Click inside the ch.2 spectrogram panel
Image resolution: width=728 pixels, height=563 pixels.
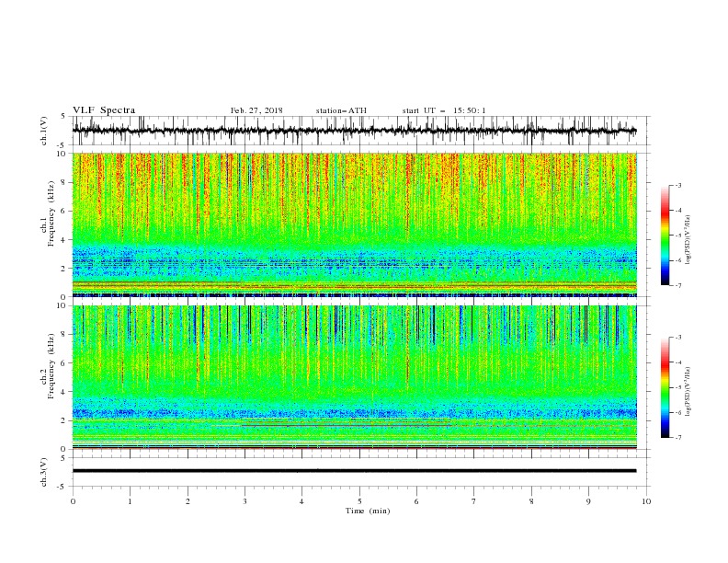355,377
